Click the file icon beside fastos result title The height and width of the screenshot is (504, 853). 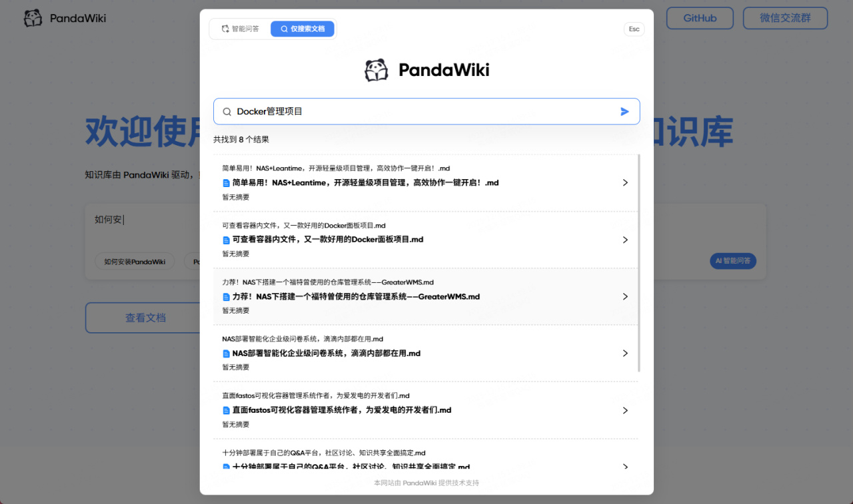pyautogui.click(x=227, y=410)
